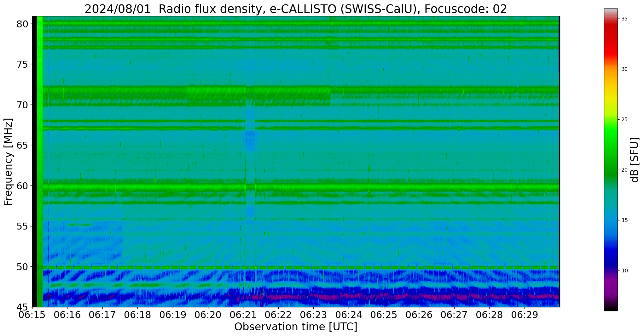Click the purple region of the colorbar
This screenshot has height=336, width=644.
[x=611, y=287]
